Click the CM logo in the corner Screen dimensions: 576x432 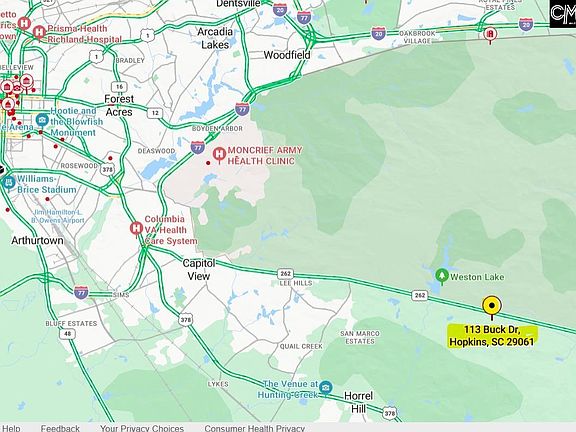point(563,14)
